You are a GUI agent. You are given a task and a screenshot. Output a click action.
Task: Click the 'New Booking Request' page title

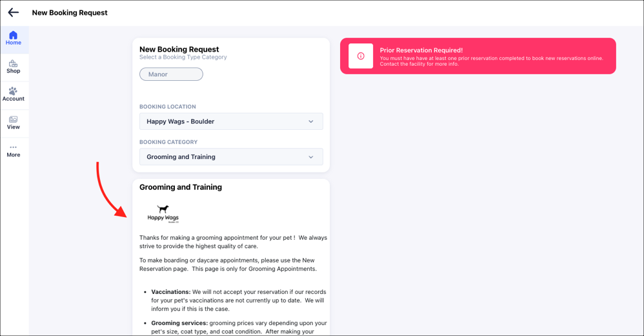point(70,13)
